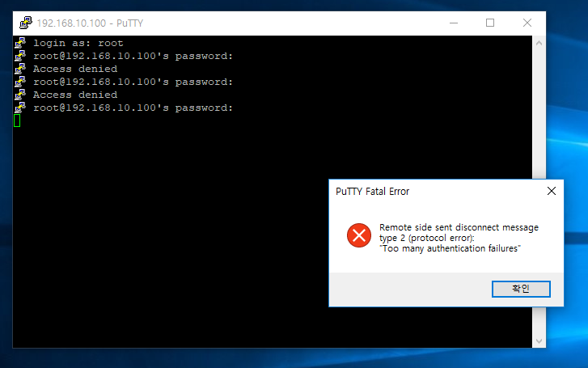This screenshot has width=588, height=368.
Task: Click the red error icon in the dialog
Action: pyautogui.click(x=359, y=235)
